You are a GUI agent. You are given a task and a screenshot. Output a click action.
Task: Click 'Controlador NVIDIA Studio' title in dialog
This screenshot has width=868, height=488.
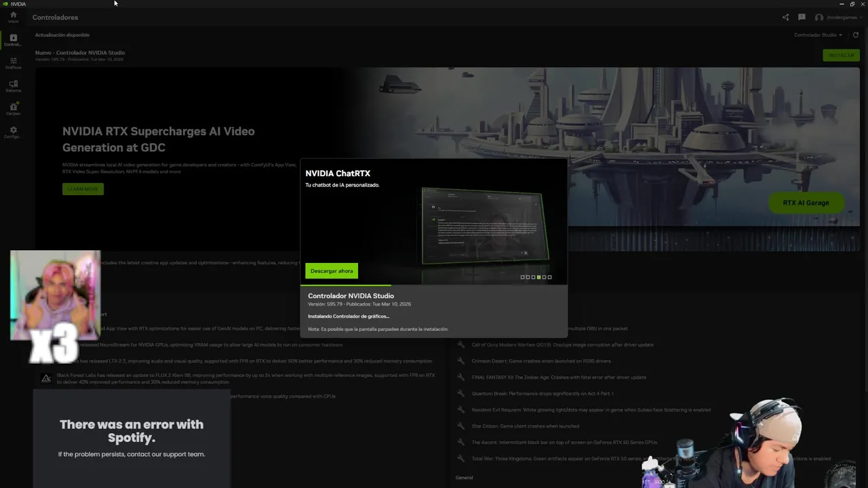(351, 296)
